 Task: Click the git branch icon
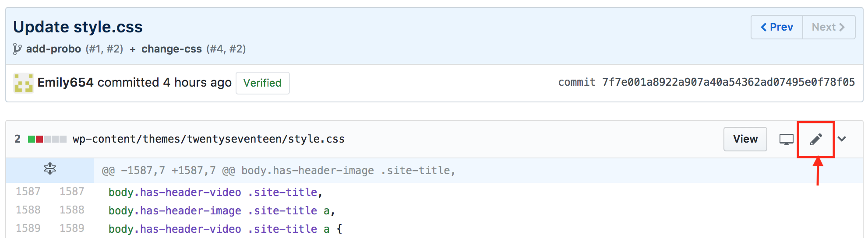17,49
